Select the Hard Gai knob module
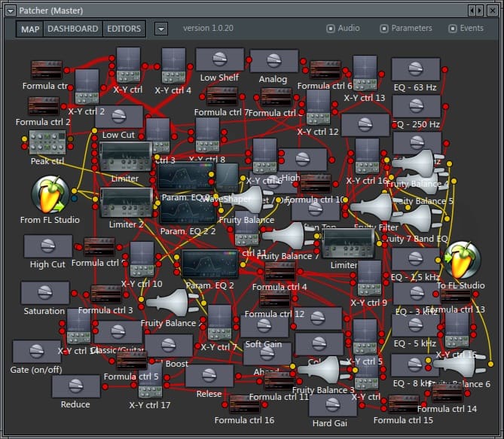Image resolution: width=504 pixels, height=439 pixels. [x=333, y=405]
